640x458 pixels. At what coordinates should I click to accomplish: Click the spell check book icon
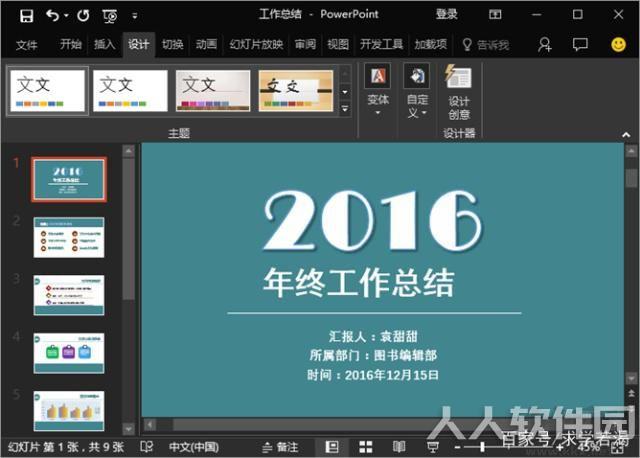pyautogui.click(x=147, y=447)
